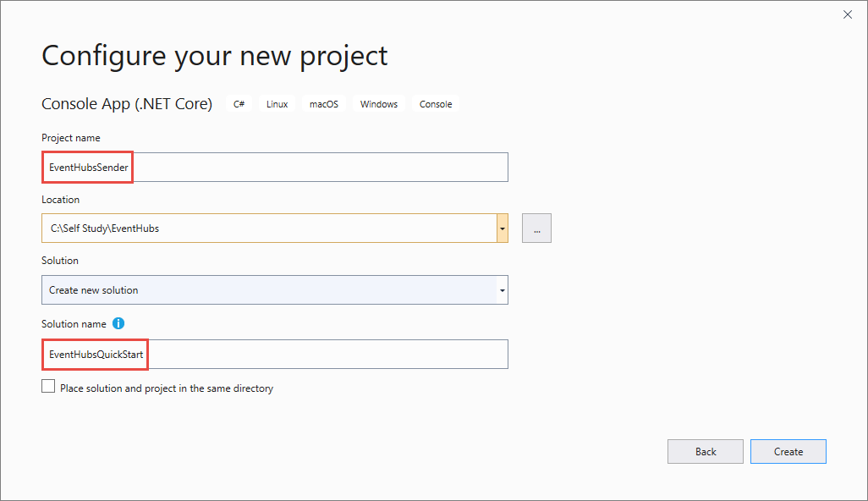This screenshot has height=501, width=868.
Task: Enable Place solution and project in same directory
Action: click(x=48, y=388)
